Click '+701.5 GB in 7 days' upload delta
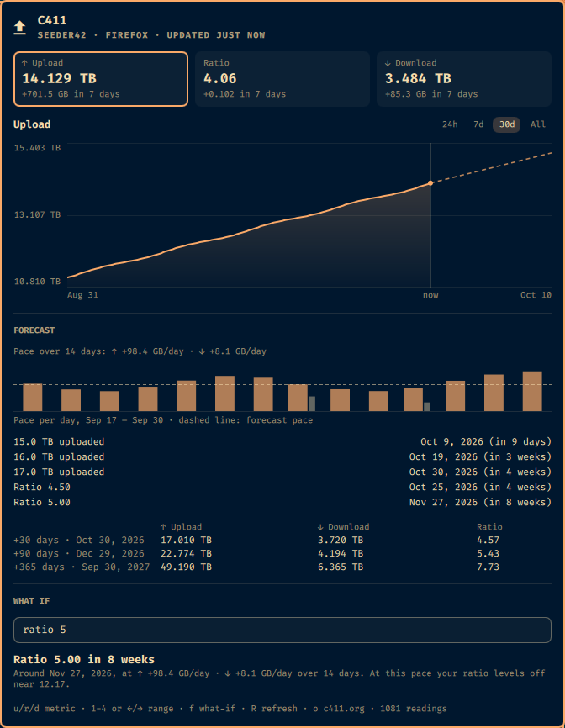Viewport: 565px width, 728px height. [x=71, y=94]
